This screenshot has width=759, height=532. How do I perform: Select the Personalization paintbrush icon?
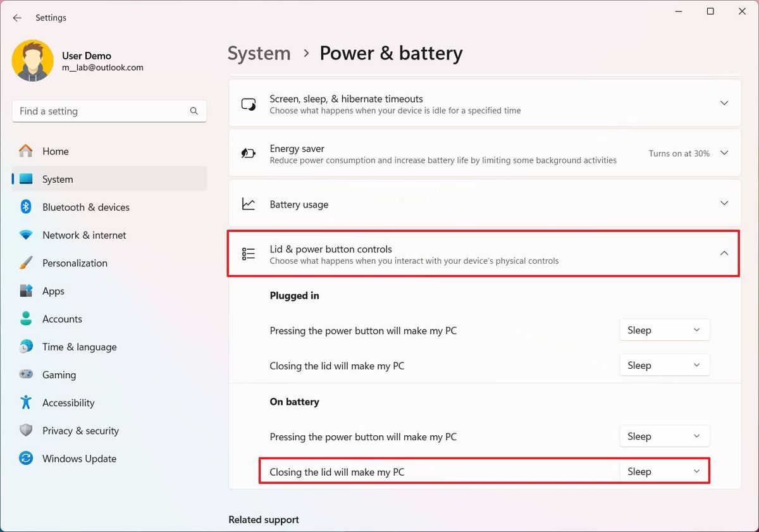click(x=26, y=263)
